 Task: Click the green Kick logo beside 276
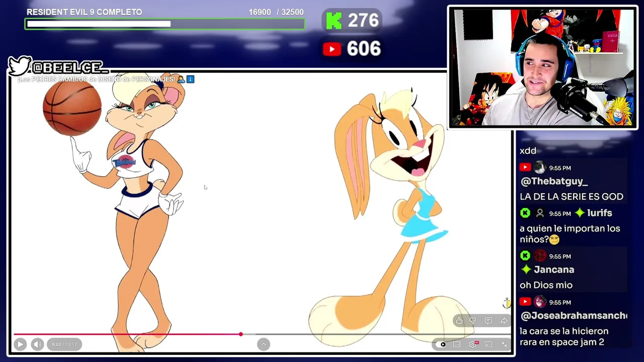(334, 21)
